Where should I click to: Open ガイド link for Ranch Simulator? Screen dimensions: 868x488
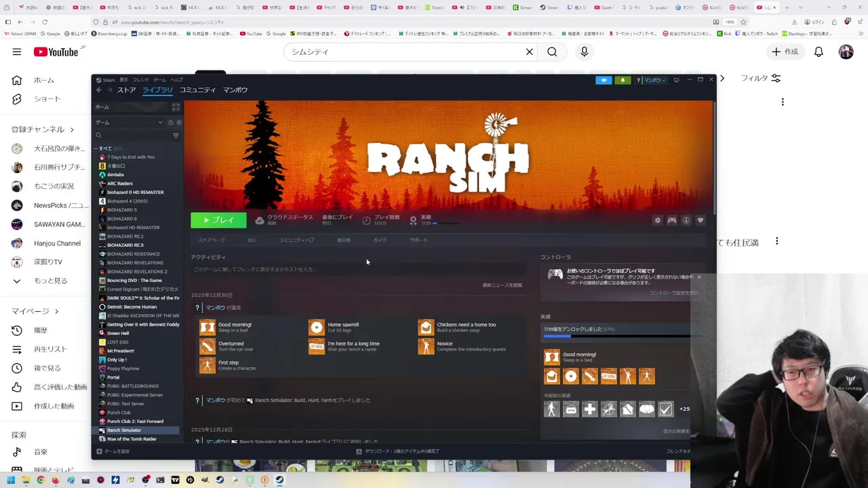pyautogui.click(x=380, y=240)
